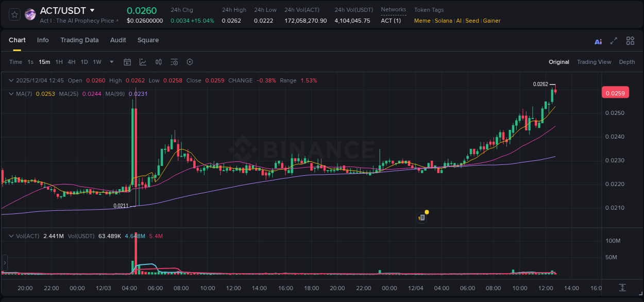Screen dimensions: 644x302
Task: Open the indicators comparison candlestick icon
Action: point(158,62)
